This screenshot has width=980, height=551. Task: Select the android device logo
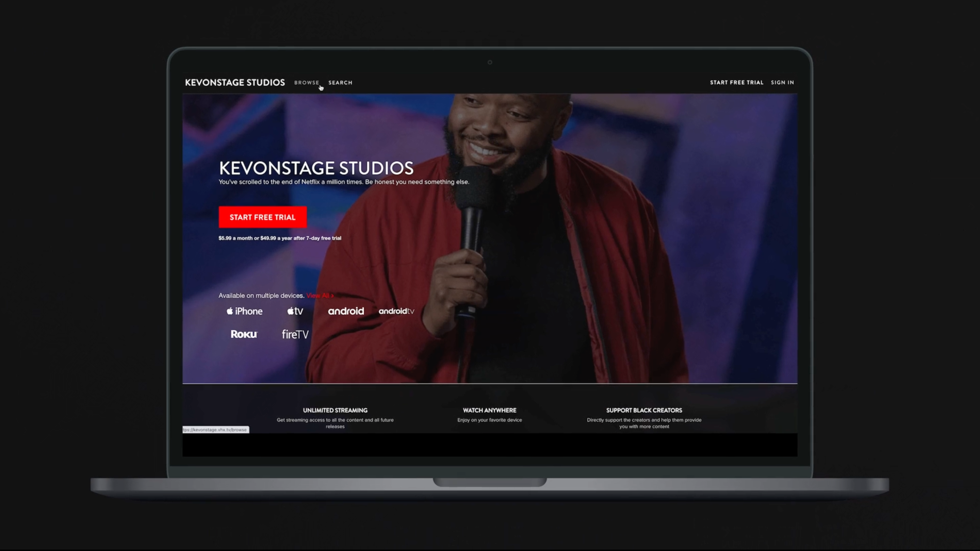click(x=346, y=311)
